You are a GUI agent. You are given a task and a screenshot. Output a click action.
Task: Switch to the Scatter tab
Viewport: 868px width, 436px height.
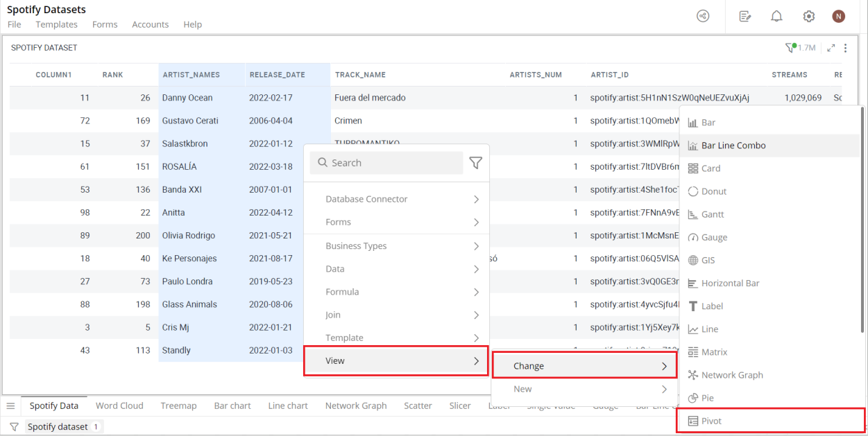pyautogui.click(x=418, y=406)
